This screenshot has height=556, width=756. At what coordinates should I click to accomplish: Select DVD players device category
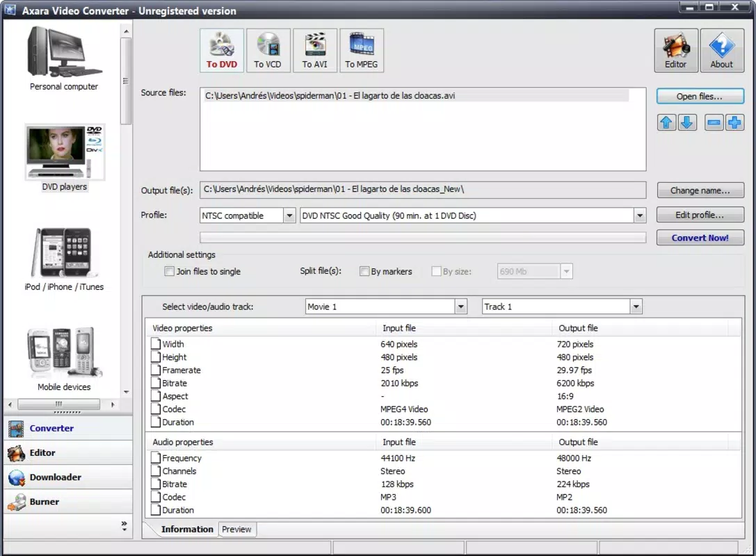(x=64, y=158)
